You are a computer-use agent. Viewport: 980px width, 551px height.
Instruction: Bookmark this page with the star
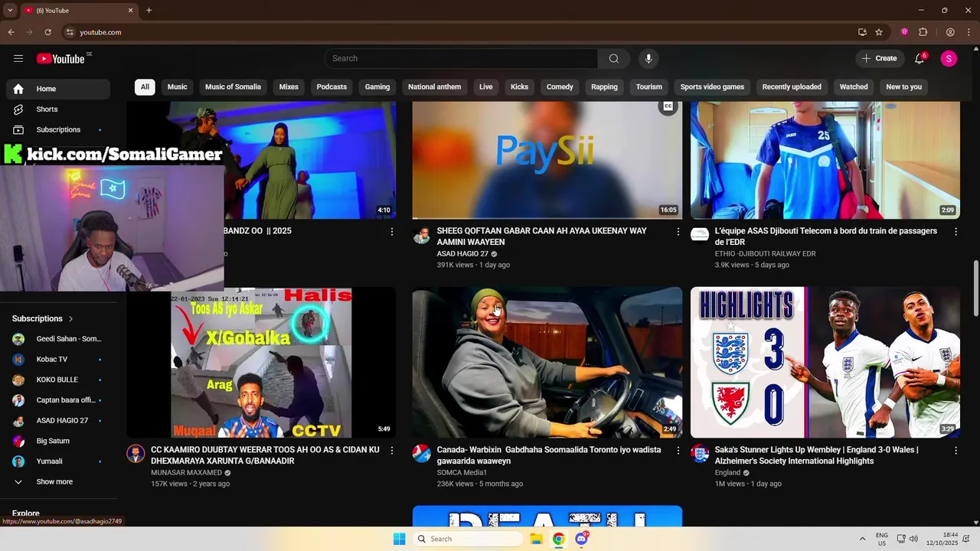879,32
